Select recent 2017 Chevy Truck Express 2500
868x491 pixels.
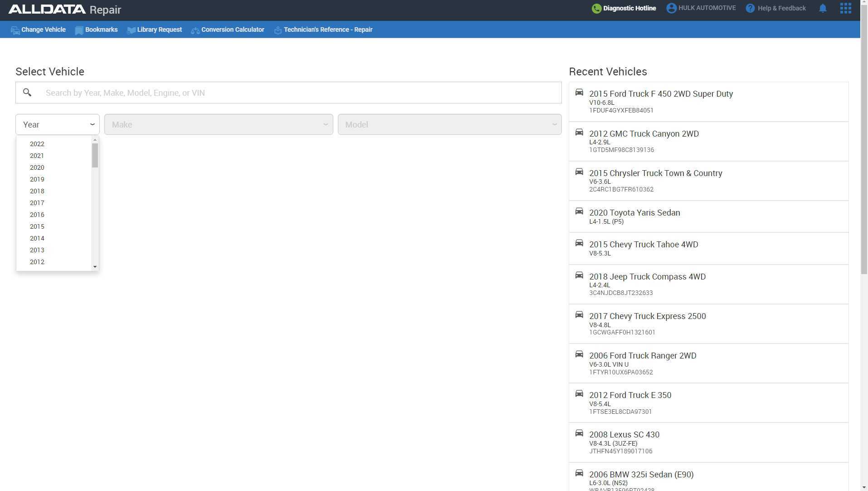point(709,324)
